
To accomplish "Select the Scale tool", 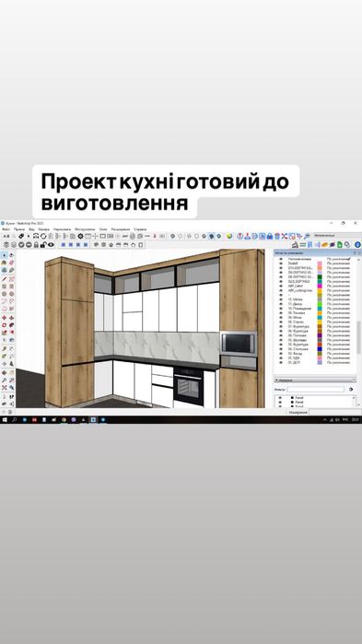I will [4, 333].
